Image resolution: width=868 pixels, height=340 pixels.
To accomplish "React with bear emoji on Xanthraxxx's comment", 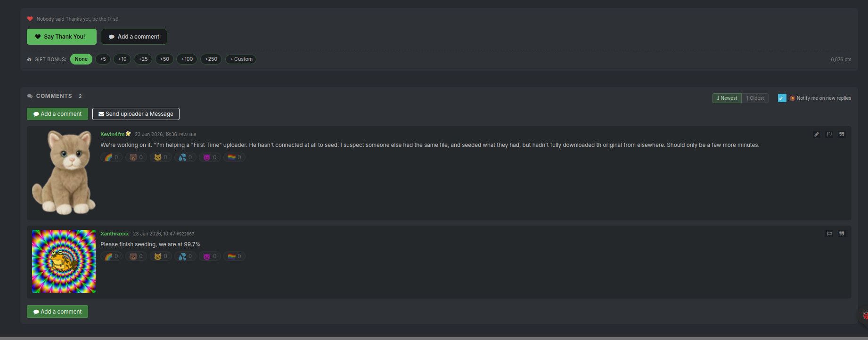I will [x=136, y=256].
